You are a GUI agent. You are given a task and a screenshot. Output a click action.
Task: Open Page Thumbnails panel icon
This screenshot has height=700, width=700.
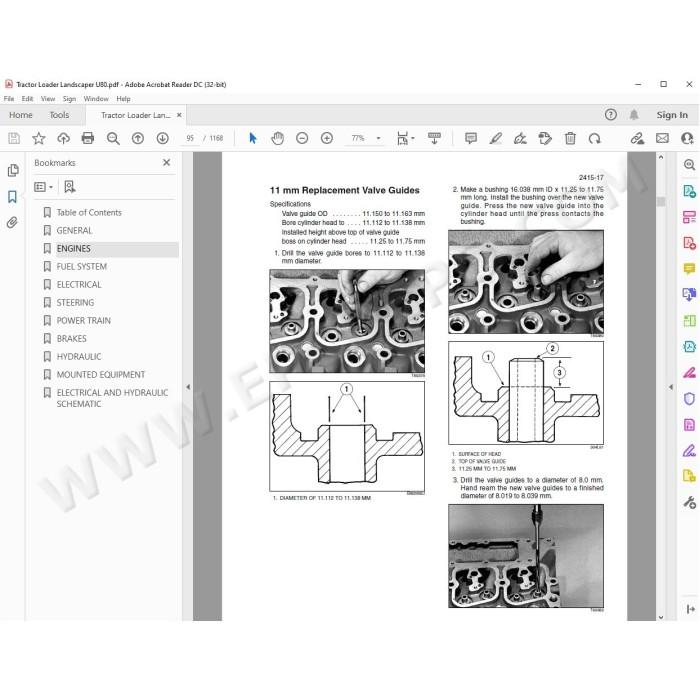13,171
